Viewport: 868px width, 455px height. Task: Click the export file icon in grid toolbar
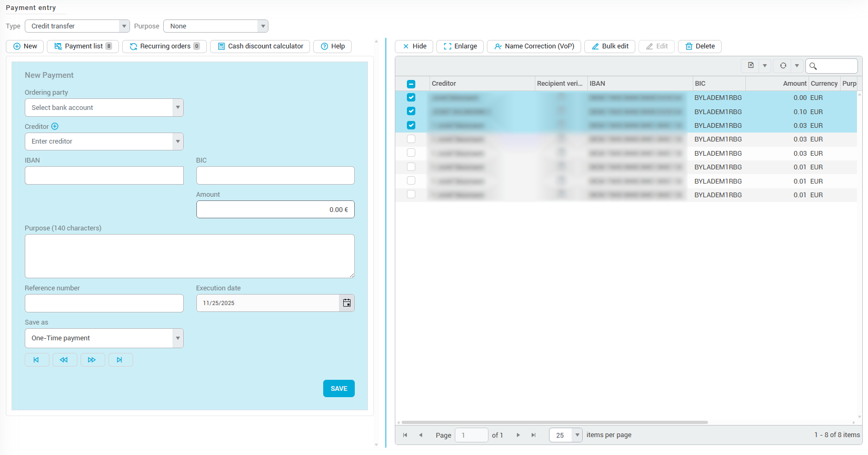(751, 66)
